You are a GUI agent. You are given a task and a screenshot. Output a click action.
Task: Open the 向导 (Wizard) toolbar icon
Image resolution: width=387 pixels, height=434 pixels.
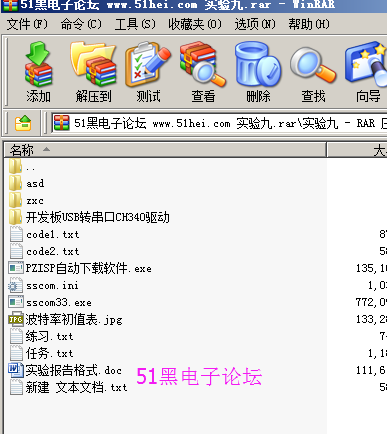tap(367, 72)
